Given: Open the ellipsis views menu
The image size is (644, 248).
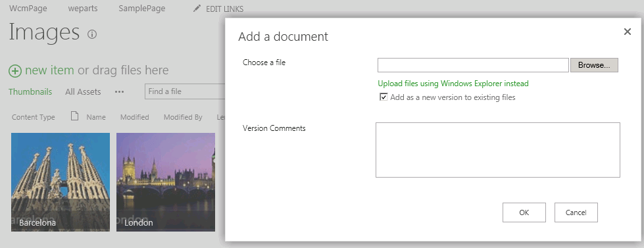Looking at the screenshot, I should [x=120, y=92].
